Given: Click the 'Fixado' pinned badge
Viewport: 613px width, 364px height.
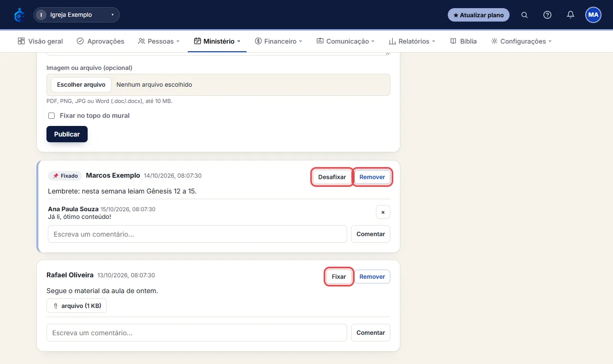Looking at the screenshot, I should (x=65, y=176).
